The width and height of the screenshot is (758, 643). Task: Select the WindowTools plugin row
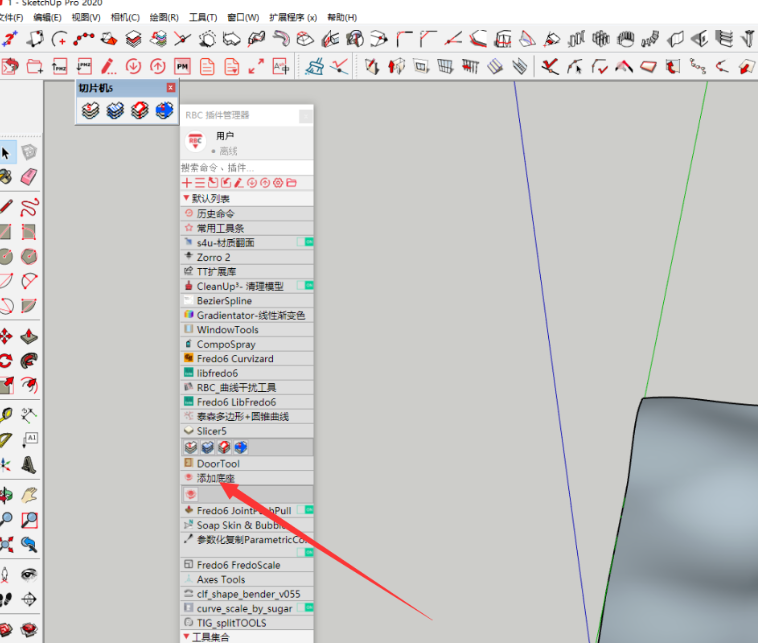pos(247,329)
